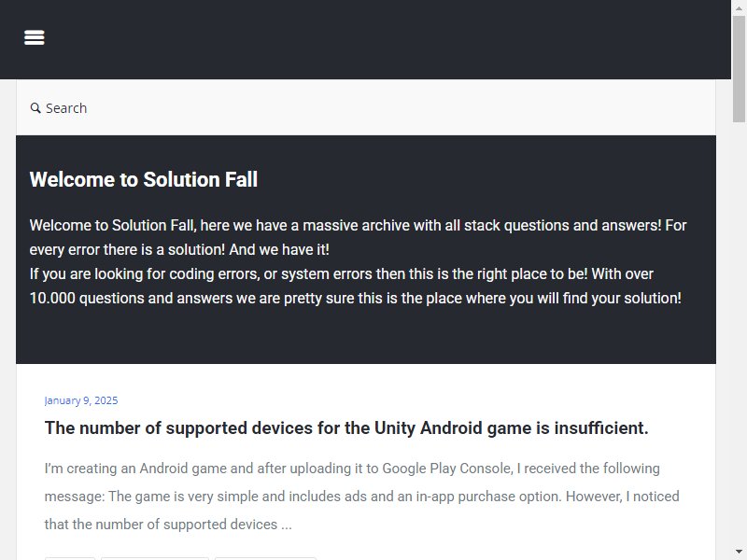Click the scrollbar up arrow

point(739,8)
